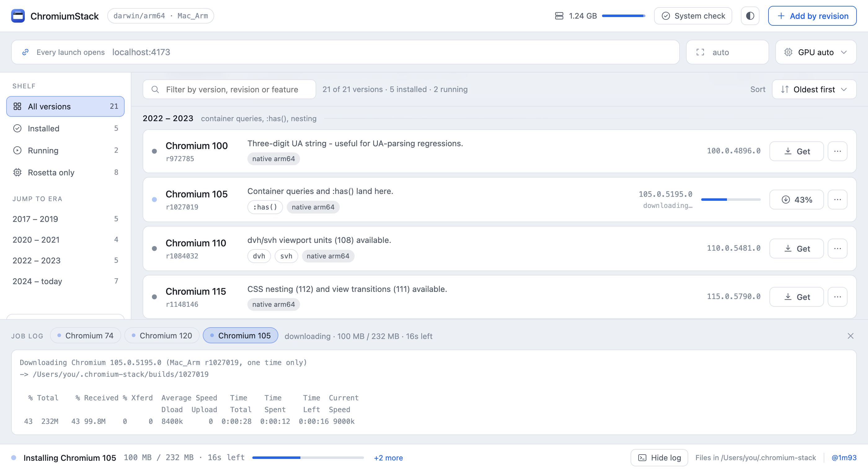Open more options for Chromium 115
The height and width of the screenshot is (471, 868).
pos(837,297)
